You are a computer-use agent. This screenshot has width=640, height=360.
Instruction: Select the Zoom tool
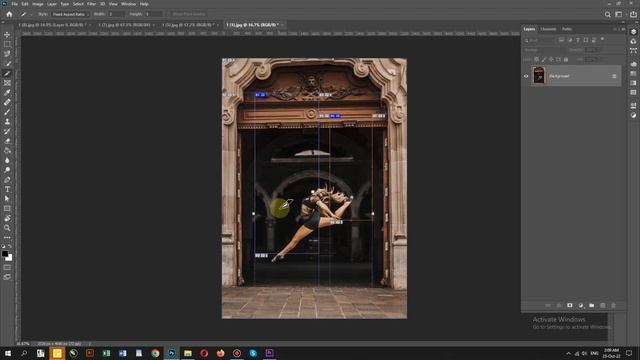click(x=7, y=228)
